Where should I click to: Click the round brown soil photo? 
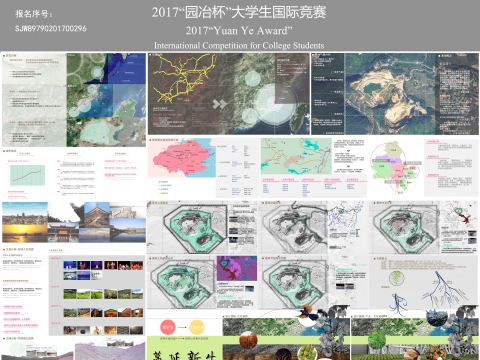(249, 340)
